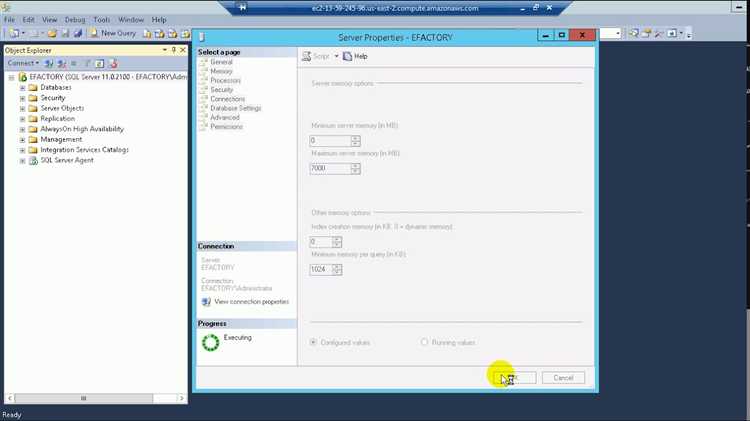Click the Refresh icon in Object Explorer toolbar
Image resolution: width=750 pixels, height=421 pixels.
pos(99,63)
